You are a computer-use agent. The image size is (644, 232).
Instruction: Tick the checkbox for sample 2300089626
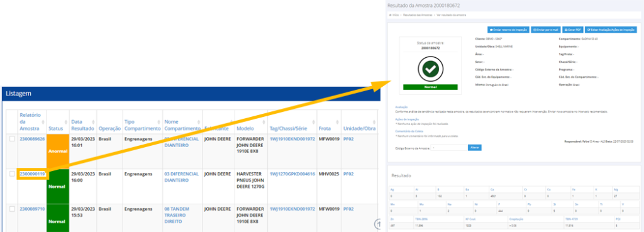click(12, 139)
